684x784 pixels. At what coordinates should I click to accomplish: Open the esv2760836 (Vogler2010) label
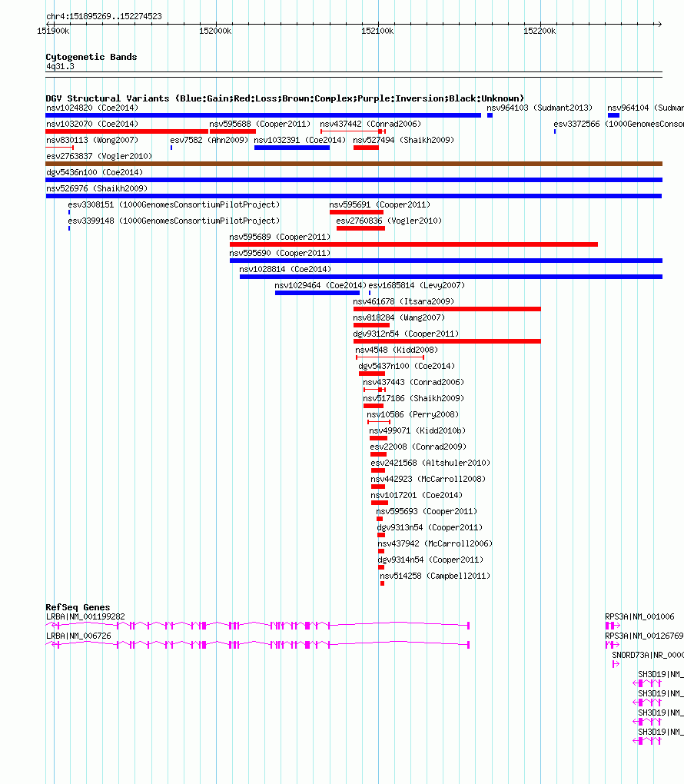(x=389, y=221)
